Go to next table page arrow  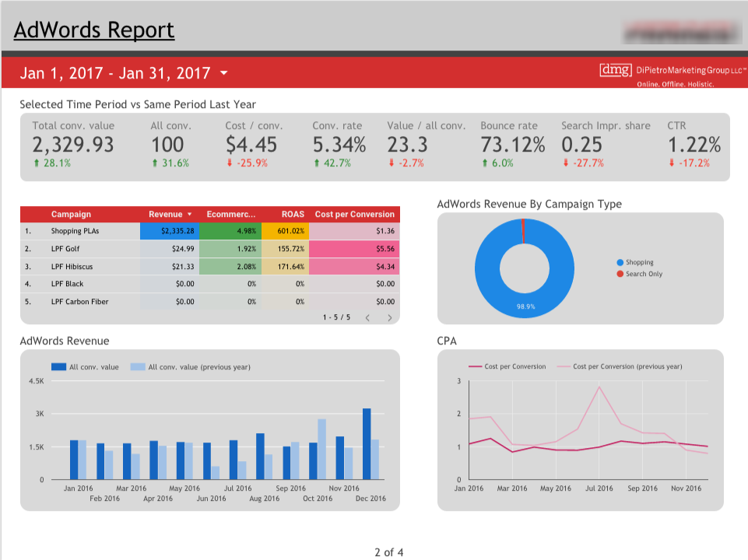pos(389,317)
